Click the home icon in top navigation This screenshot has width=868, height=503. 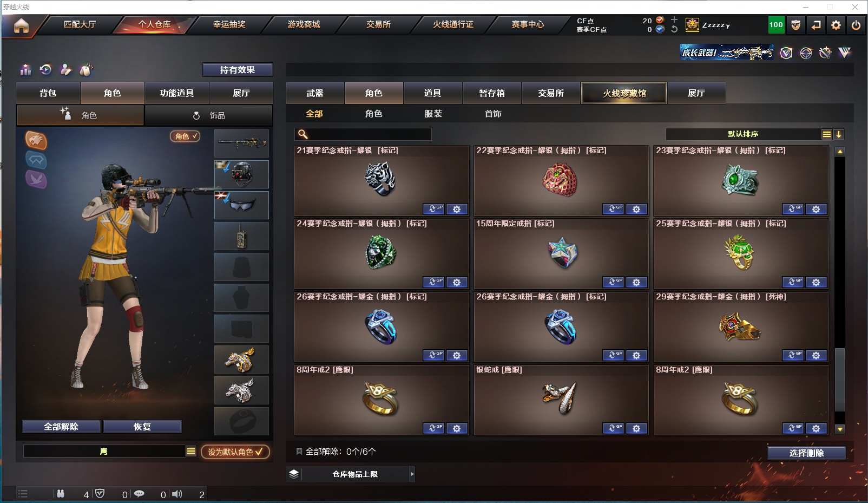coord(21,25)
